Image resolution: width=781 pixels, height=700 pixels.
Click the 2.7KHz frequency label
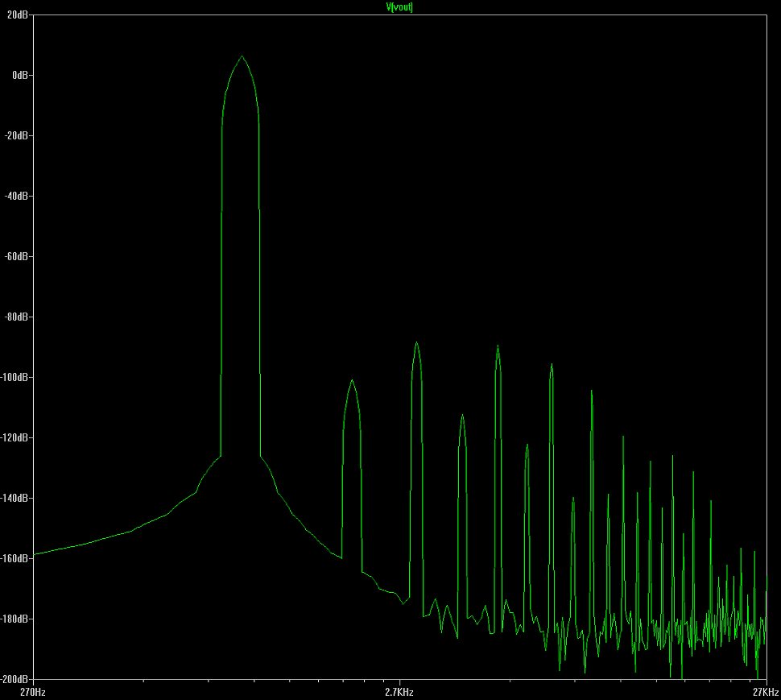coord(399,692)
